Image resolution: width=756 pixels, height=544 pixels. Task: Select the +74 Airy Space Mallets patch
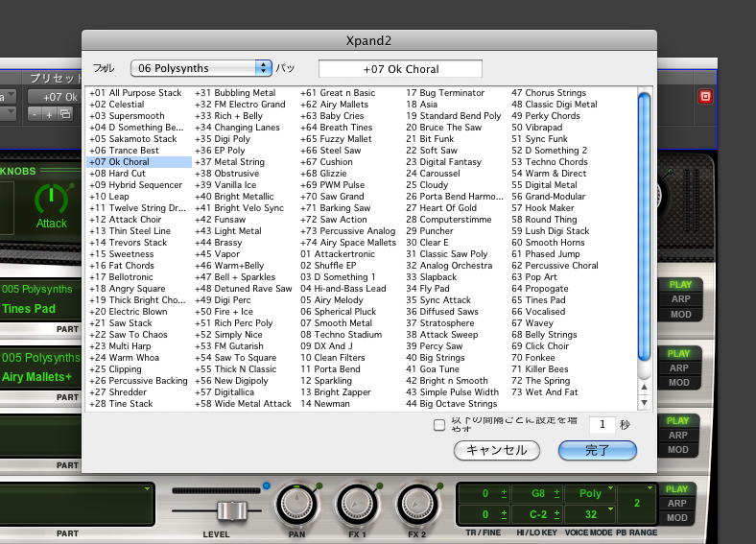pos(348,243)
